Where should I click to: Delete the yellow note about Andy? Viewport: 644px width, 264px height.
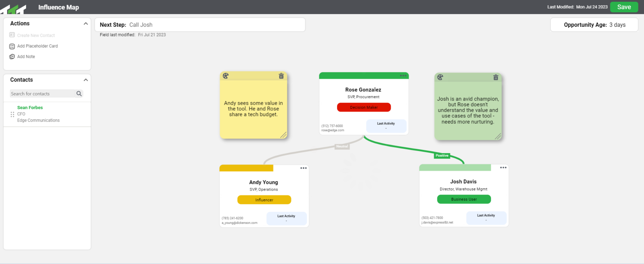click(x=281, y=76)
